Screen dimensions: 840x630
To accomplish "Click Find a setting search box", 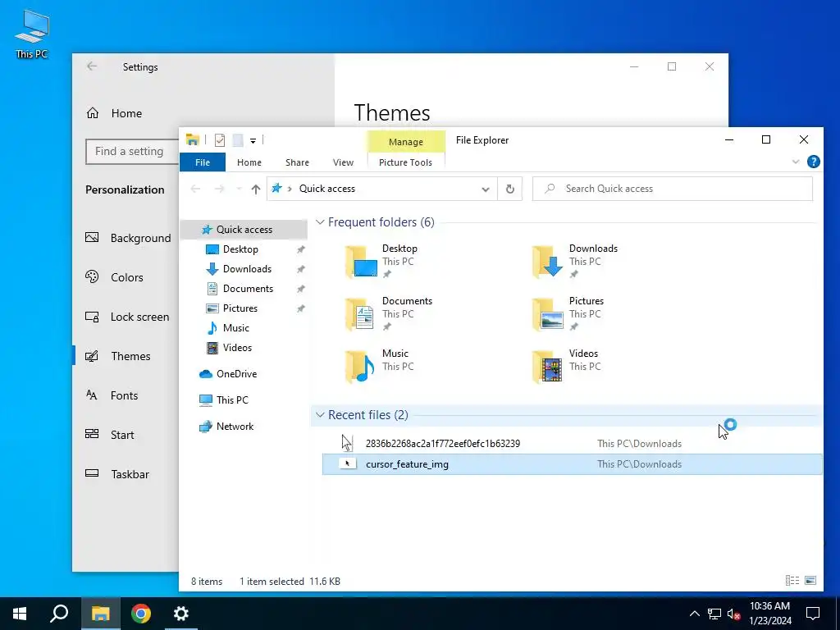I will [x=132, y=152].
